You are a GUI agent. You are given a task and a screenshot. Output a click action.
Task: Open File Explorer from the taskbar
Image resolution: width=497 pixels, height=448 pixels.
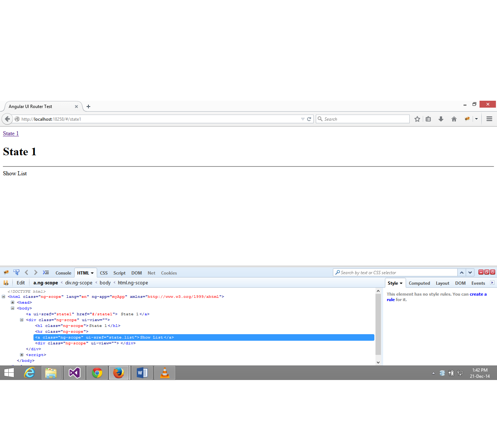pyautogui.click(x=51, y=373)
